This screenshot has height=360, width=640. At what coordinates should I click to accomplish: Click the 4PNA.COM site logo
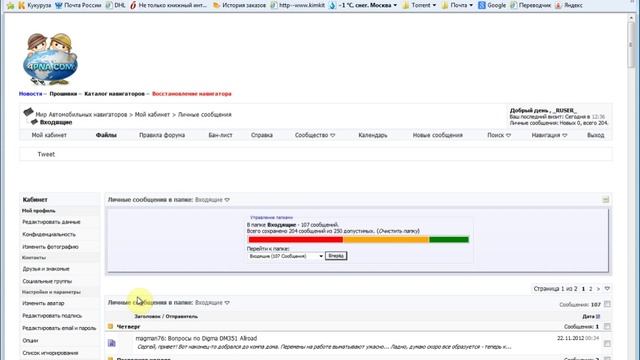pyautogui.click(x=50, y=59)
